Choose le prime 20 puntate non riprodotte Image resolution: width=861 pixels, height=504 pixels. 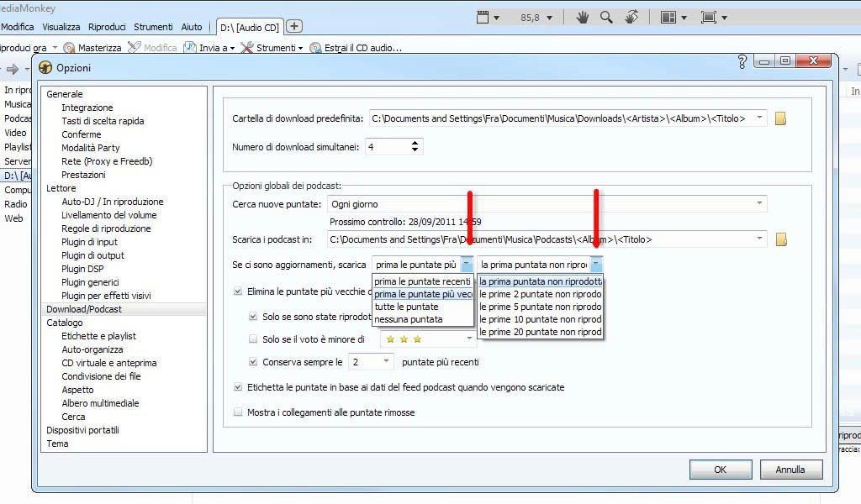pos(541,332)
